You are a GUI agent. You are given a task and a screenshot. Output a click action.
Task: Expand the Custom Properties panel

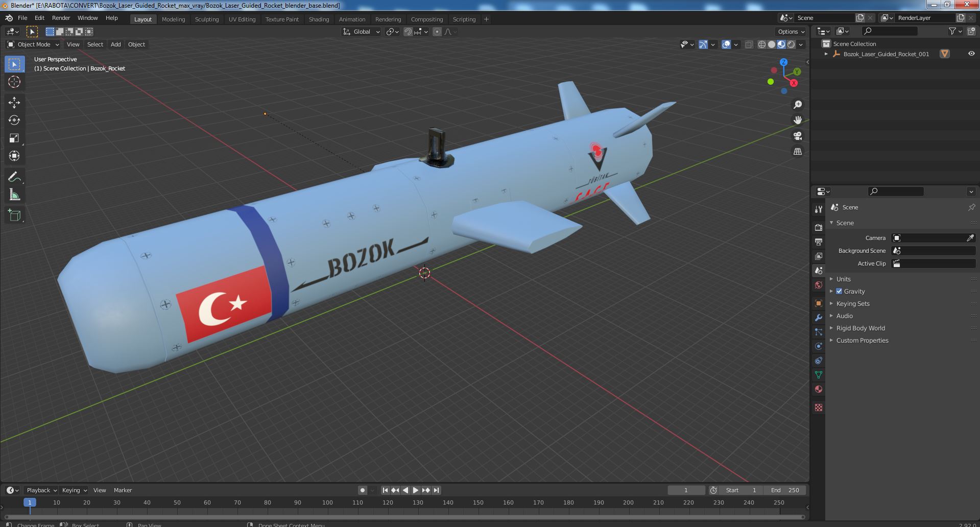coord(862,340)
